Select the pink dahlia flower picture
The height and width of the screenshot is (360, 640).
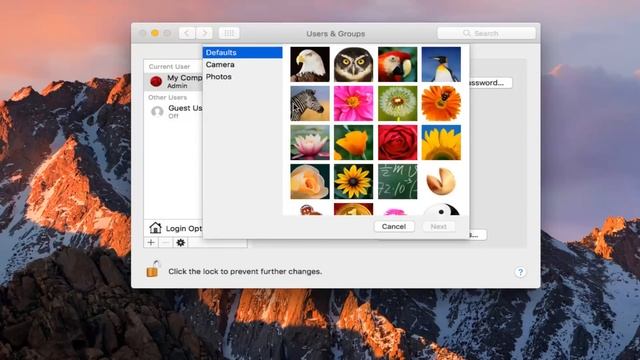(x=353, y=103)
